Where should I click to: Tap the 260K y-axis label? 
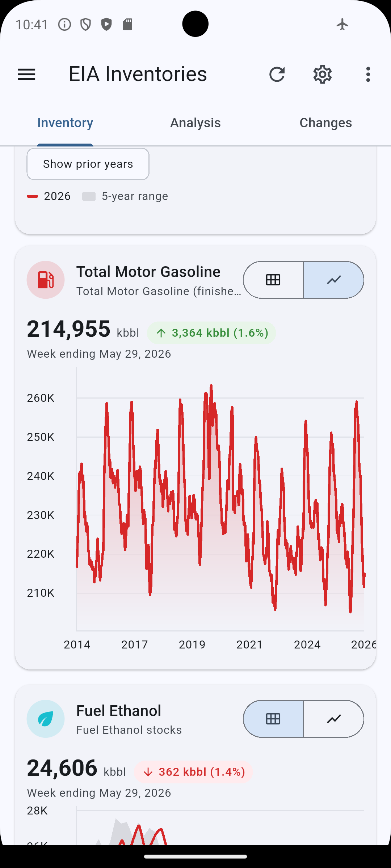[x=41, y=398]
